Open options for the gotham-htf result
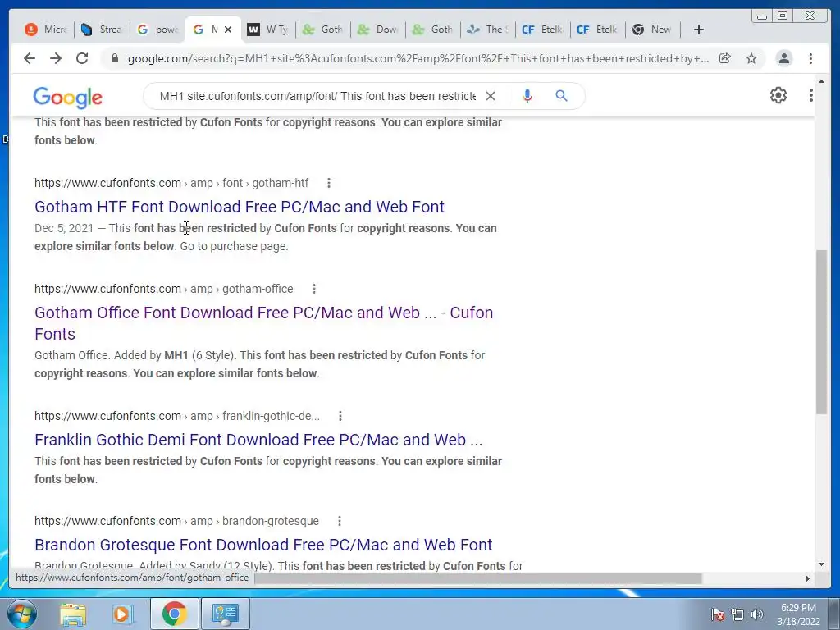The width and height of the screenshot is (840, 630). 329,183
